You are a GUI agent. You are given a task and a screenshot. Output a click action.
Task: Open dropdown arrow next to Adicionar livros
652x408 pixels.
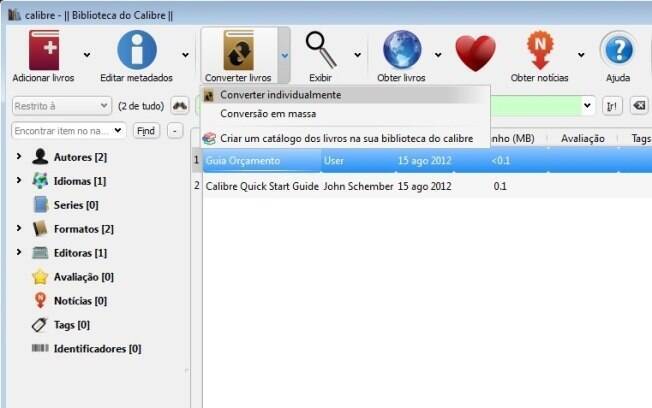tap(87, 54)
